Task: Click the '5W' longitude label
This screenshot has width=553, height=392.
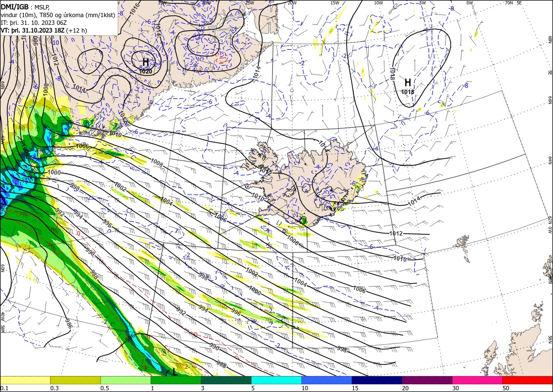Action: click(x=422, y=3)
